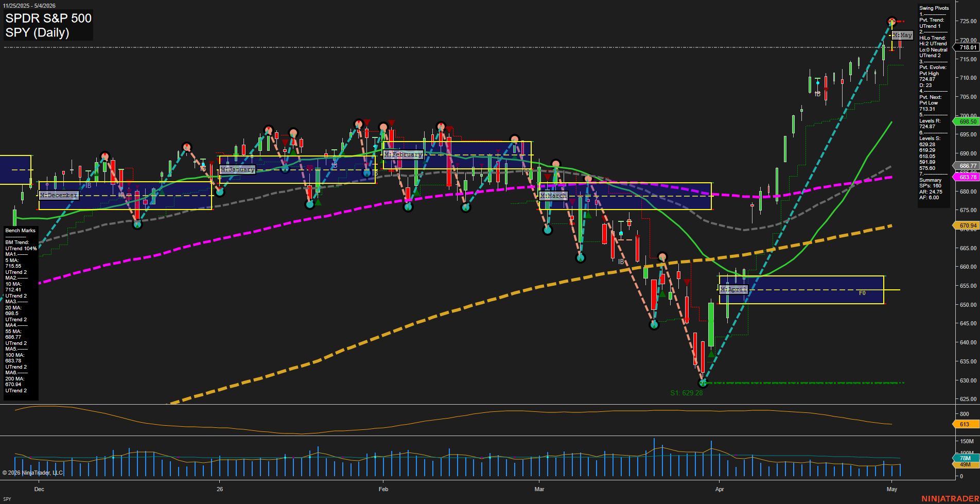Select the M:May monthly range label
This screenshot has width=980, height=504.
[x=902, y=35]
